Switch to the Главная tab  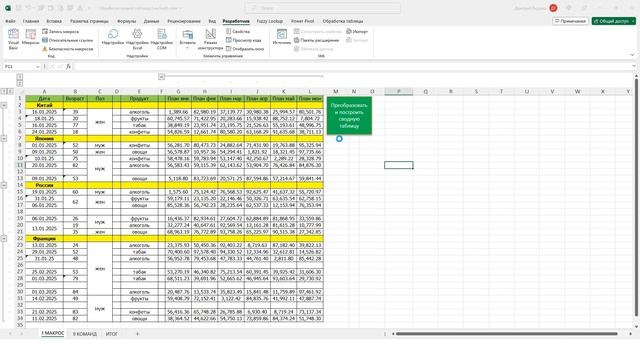click(31, 21)
